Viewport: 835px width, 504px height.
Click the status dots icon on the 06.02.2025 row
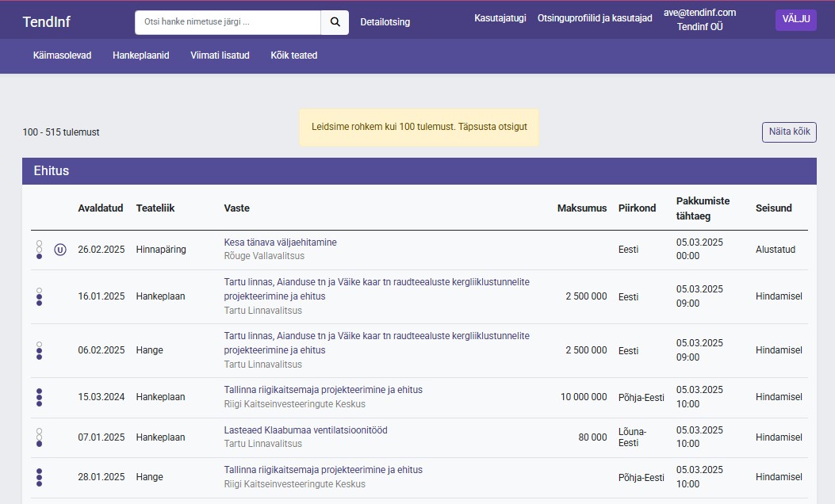[x=39, y=350]
